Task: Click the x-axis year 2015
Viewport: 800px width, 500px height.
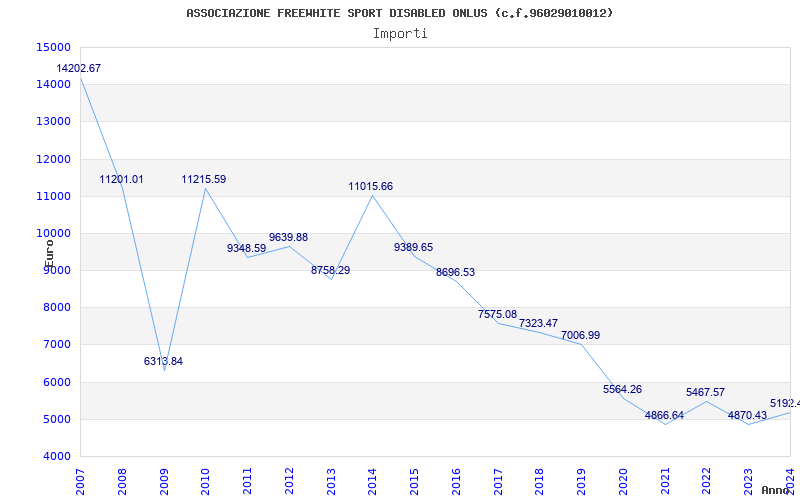Action: coord(414,482)
